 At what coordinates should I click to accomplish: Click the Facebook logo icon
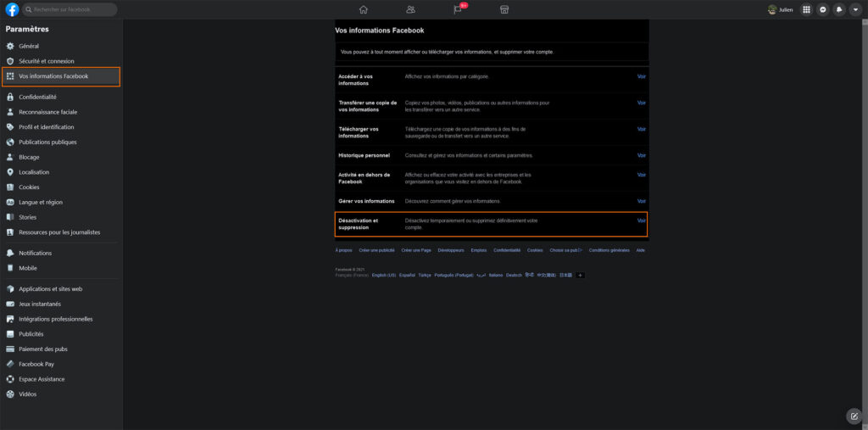coord(12,9)
